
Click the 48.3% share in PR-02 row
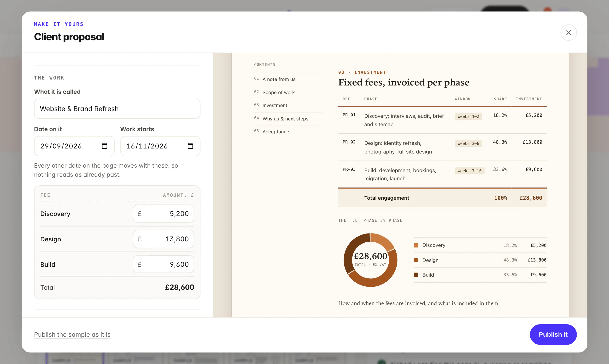tap(500, 142)
